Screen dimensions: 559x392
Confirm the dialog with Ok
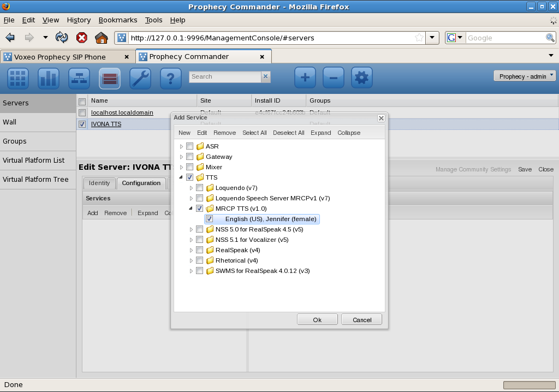click(317, 319)
